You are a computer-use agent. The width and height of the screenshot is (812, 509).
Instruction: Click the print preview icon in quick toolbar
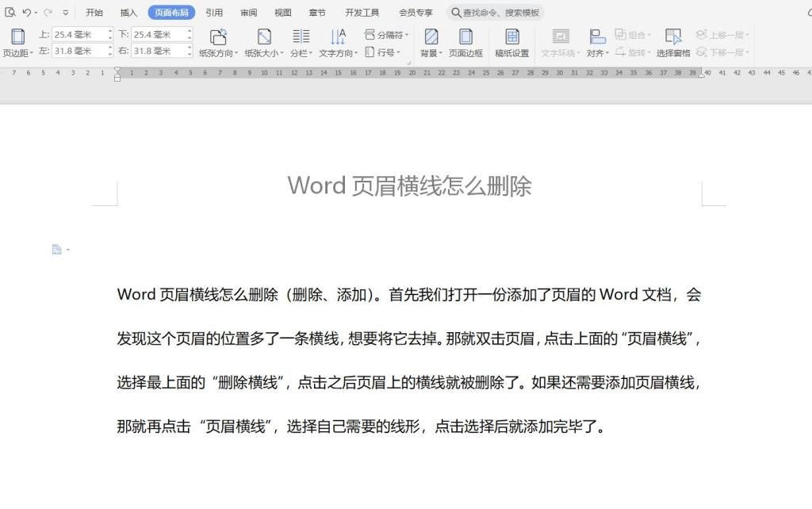click(10, 13)
